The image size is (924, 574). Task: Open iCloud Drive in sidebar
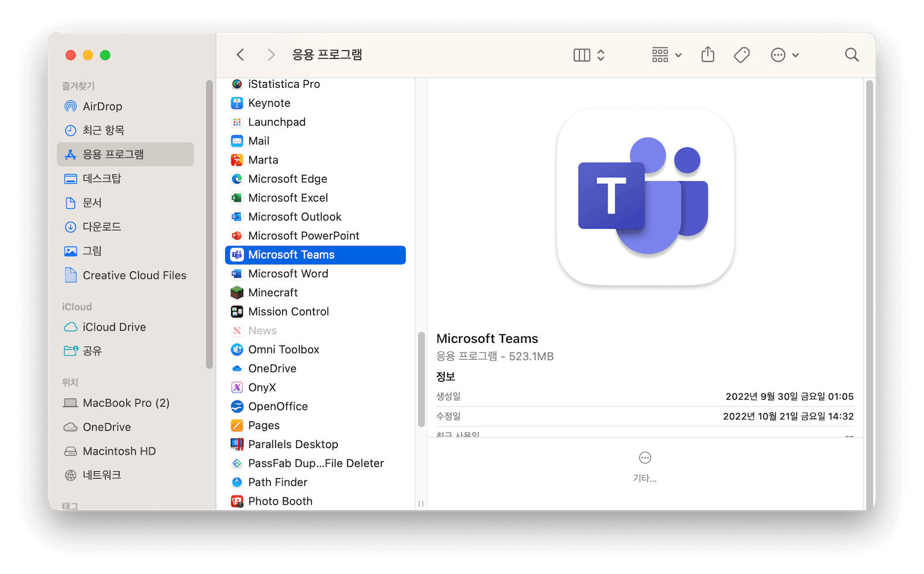pyautogui.click(x=125, y=327)
